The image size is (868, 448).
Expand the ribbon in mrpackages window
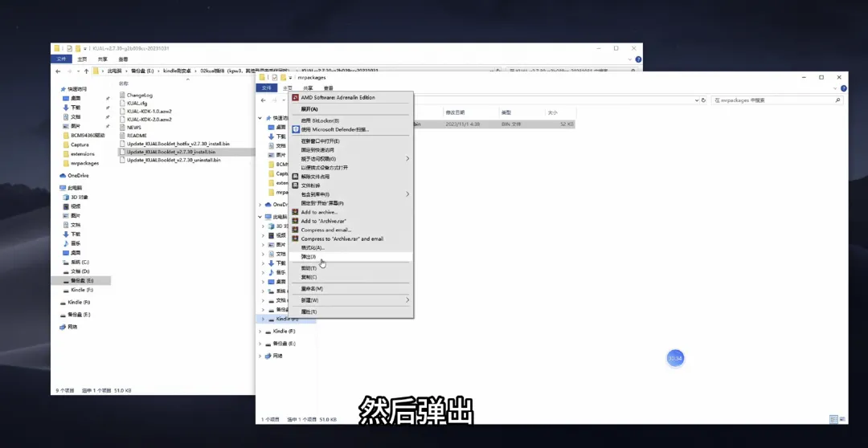835,88
